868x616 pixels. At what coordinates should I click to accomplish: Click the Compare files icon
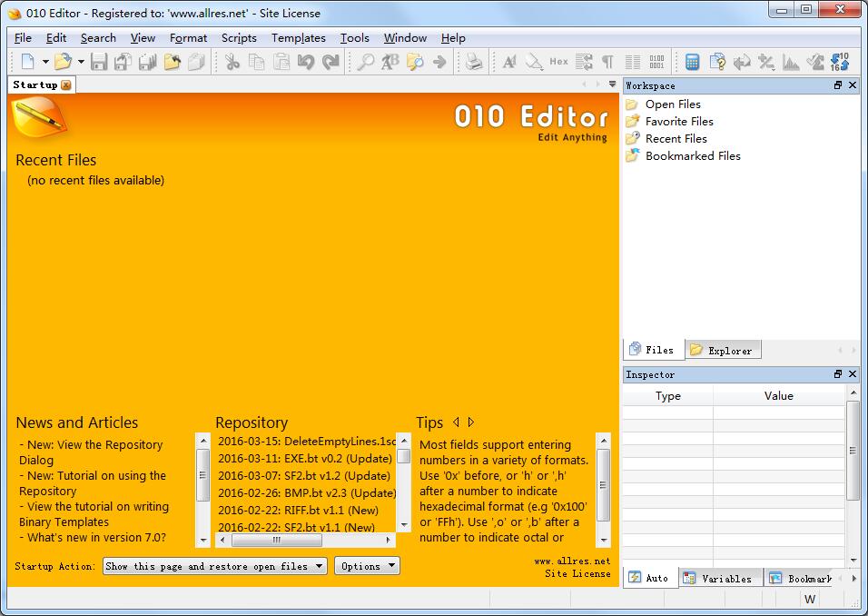click(717, 62)
